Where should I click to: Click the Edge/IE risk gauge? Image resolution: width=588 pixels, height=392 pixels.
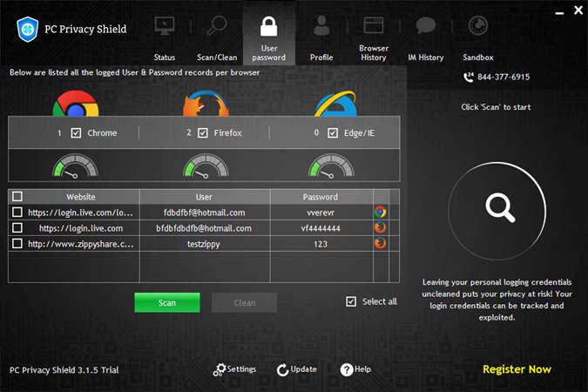click(331, 166)
